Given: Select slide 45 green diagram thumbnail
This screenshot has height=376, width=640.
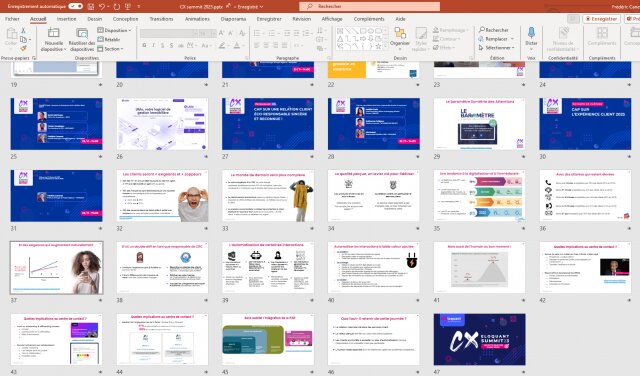Looking at the screenshot, I should click(268, 339).
